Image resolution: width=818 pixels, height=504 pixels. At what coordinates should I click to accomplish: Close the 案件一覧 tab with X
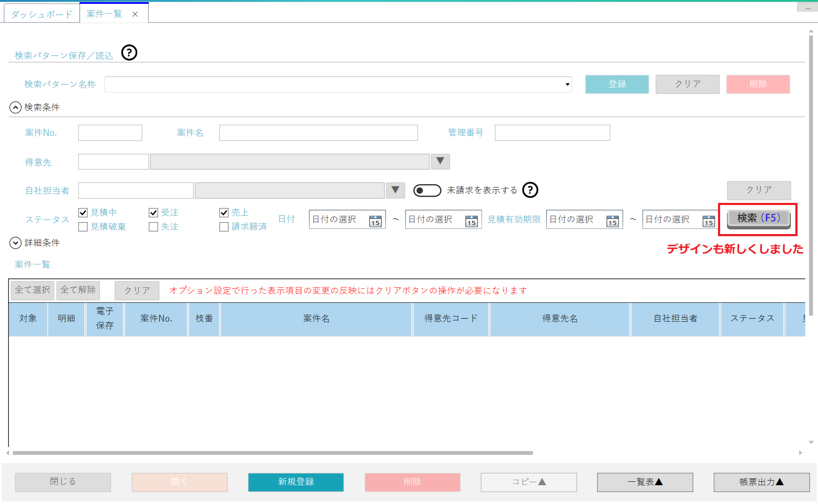(135, 14)
